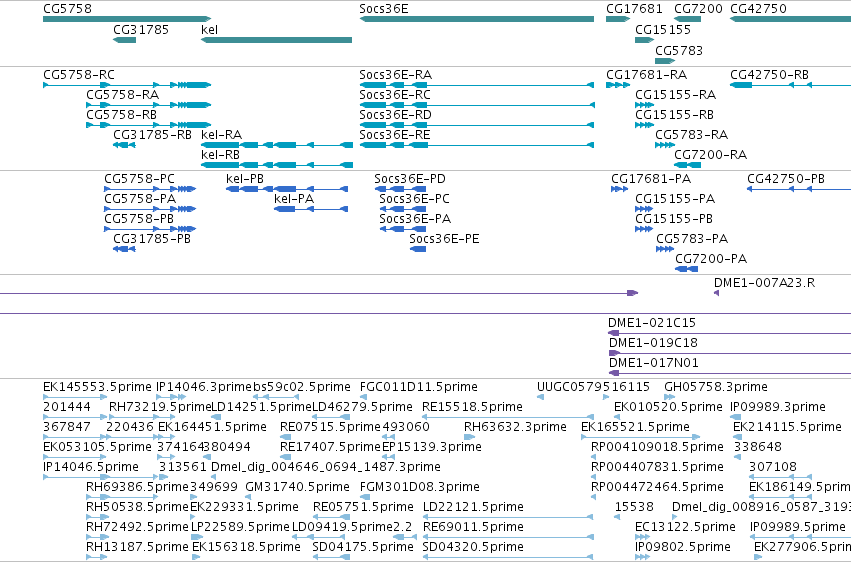This screenshot has height=562, width=851.
Task: Click the kel-RA transcript
Action: tap(277, 145)
